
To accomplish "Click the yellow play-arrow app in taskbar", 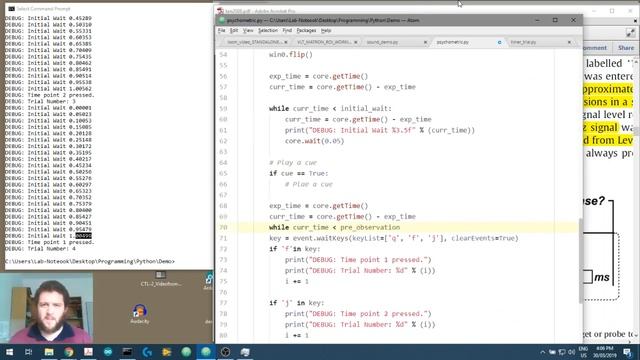I will (x=167, y=352).
